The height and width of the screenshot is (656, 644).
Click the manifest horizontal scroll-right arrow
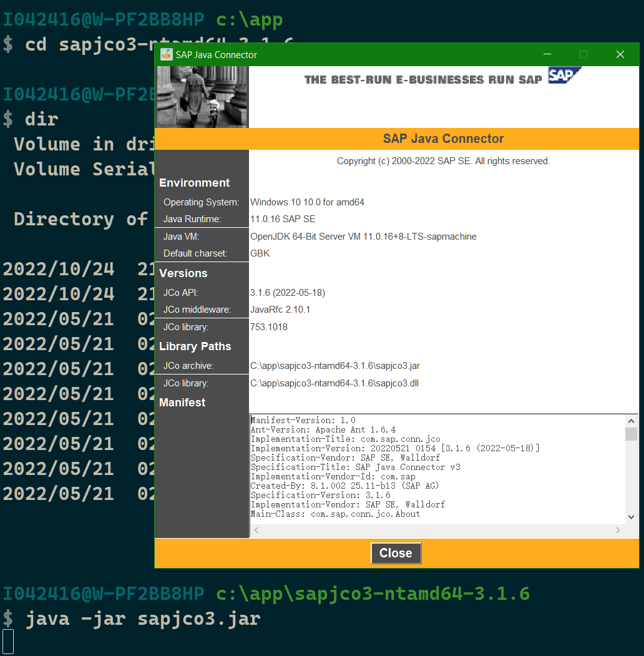pyautogui.click(x=618, y=530)
